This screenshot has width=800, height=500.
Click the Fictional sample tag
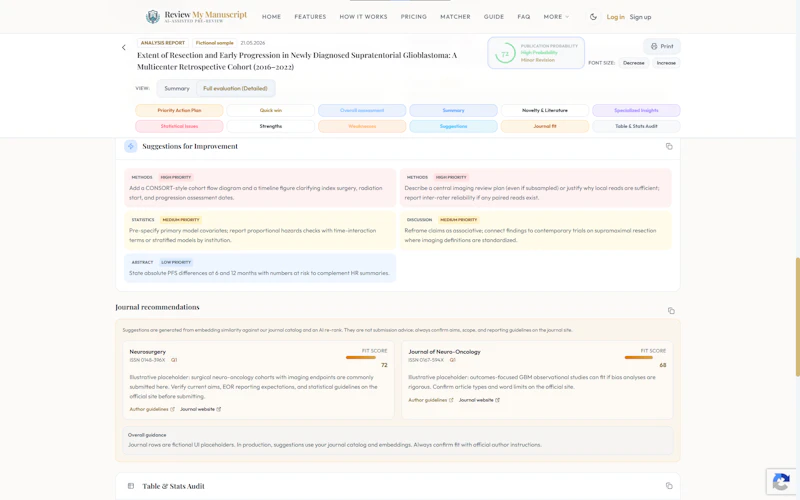(214, 43)
